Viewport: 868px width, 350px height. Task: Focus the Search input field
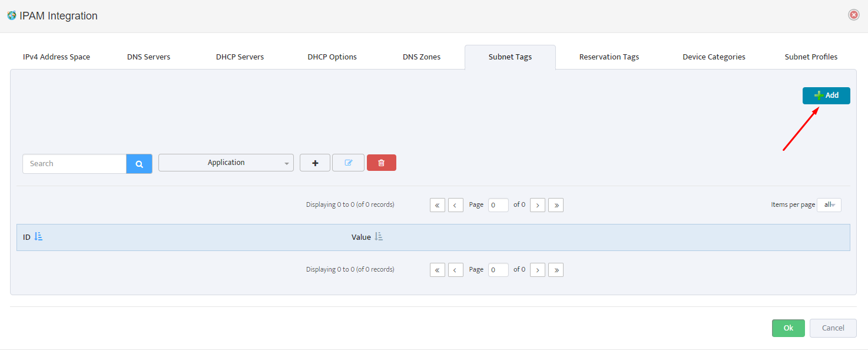[74, 164]
